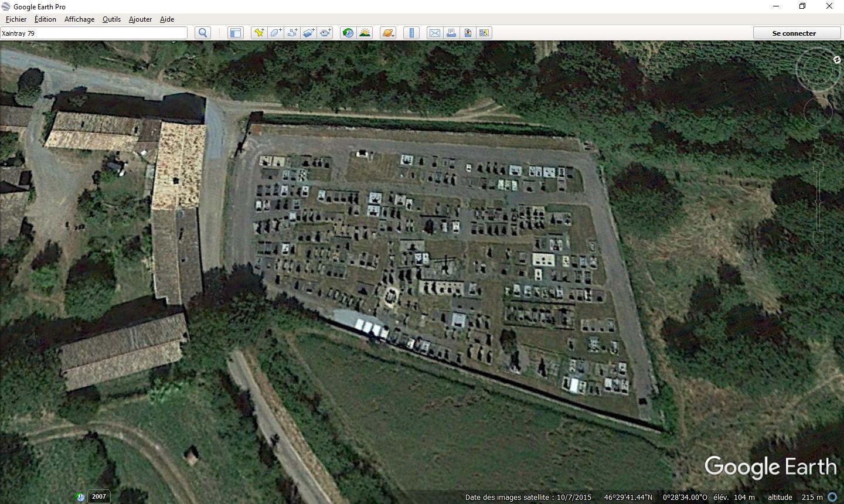Screen dimensions: 844x504
Task: Click the N north compass marker
Action: point(836,59)
